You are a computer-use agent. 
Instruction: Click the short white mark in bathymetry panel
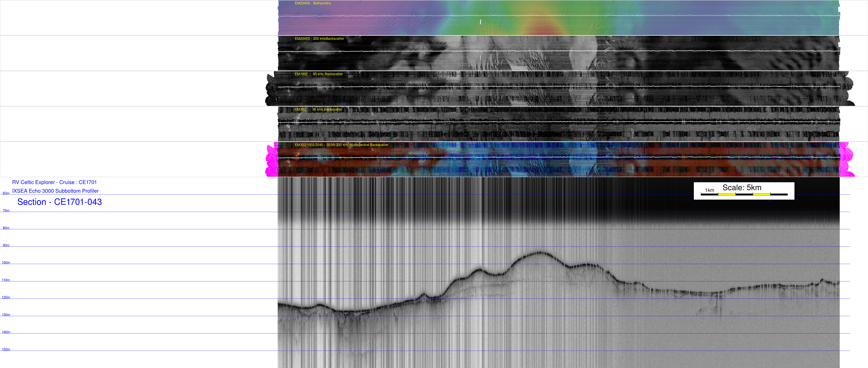pyautogui.click(x=480, y=22)
